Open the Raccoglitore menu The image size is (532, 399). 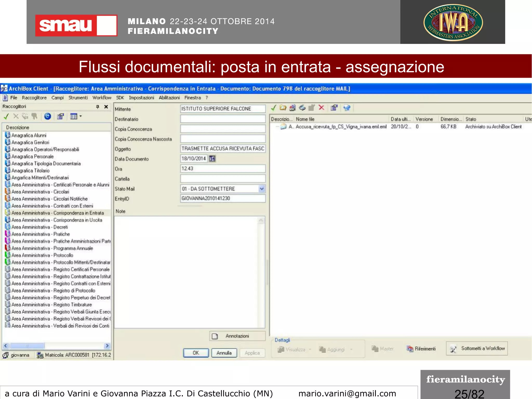pos(34,98)
